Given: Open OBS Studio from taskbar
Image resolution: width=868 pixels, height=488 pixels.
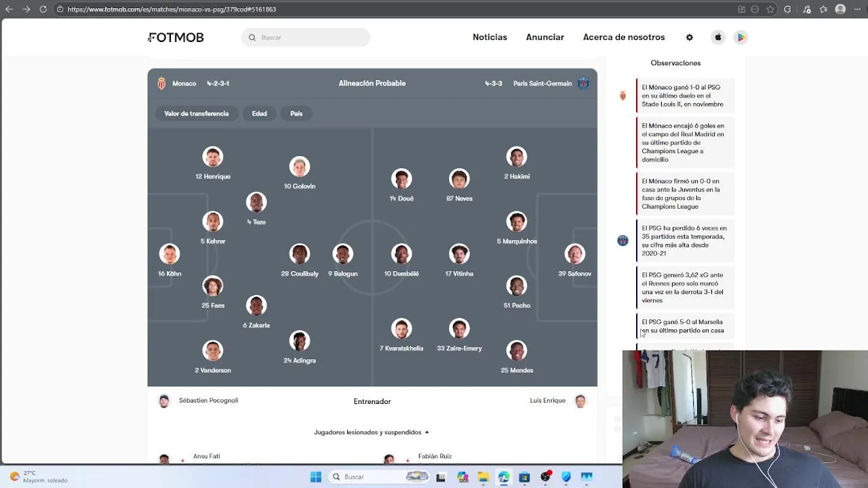Looking at the screenshot, I should point(545,477).
